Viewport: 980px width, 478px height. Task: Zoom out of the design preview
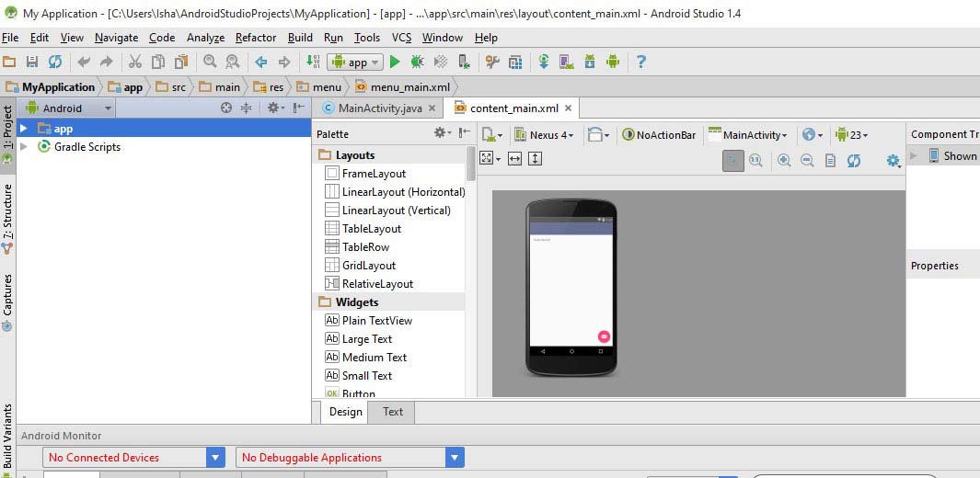807,160
